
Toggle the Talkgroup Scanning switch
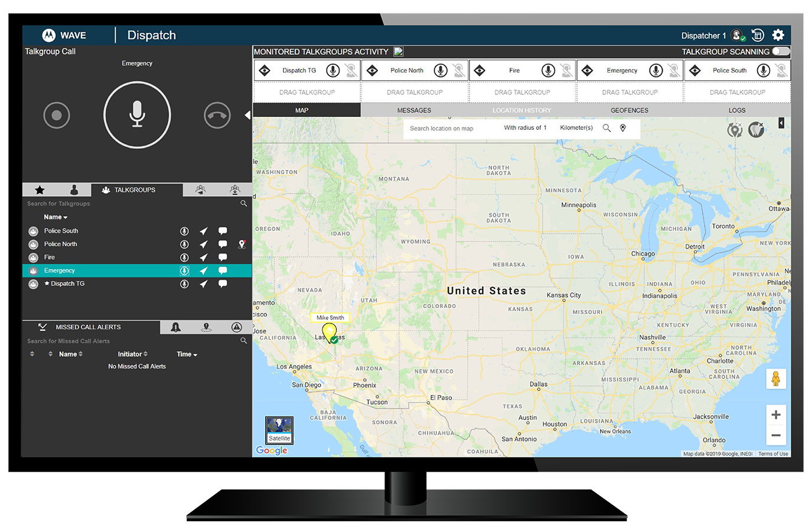point(781,51)
